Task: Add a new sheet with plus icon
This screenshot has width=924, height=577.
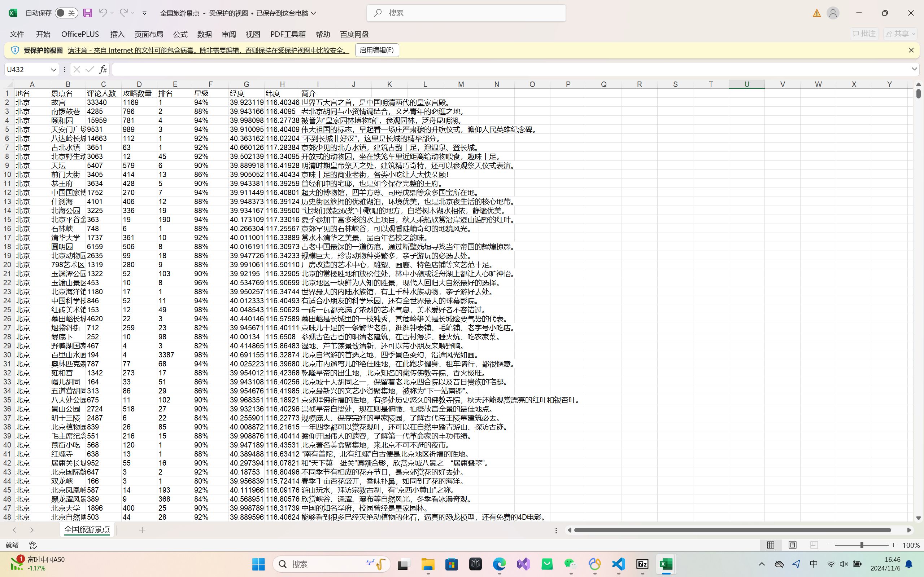Action: (142, 530)
